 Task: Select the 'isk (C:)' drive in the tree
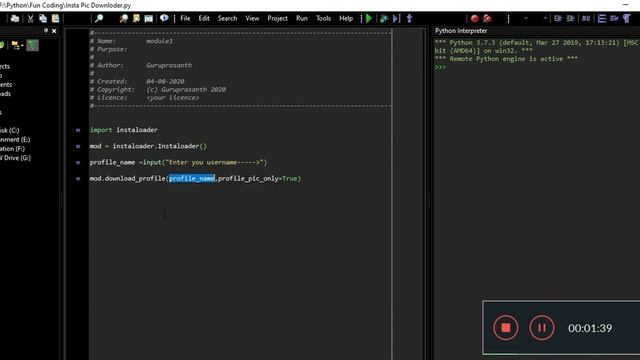click(x=9, y=130)
